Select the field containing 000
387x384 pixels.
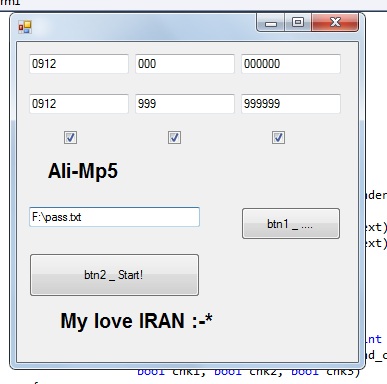[185, 64]
